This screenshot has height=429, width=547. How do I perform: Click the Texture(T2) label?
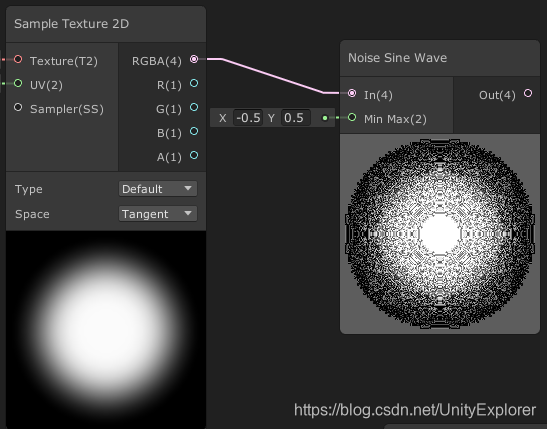point(64,61)
